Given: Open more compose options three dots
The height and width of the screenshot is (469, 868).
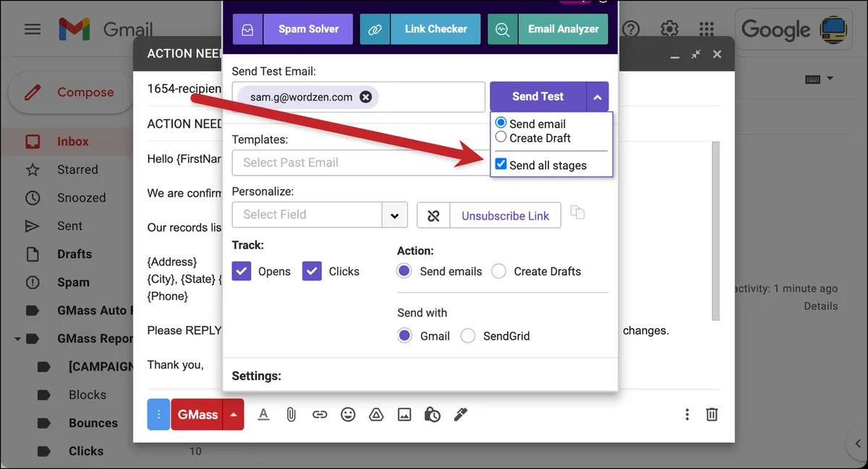Looking at the screenshot, I should pyautogui.click(x=687, y=415).
